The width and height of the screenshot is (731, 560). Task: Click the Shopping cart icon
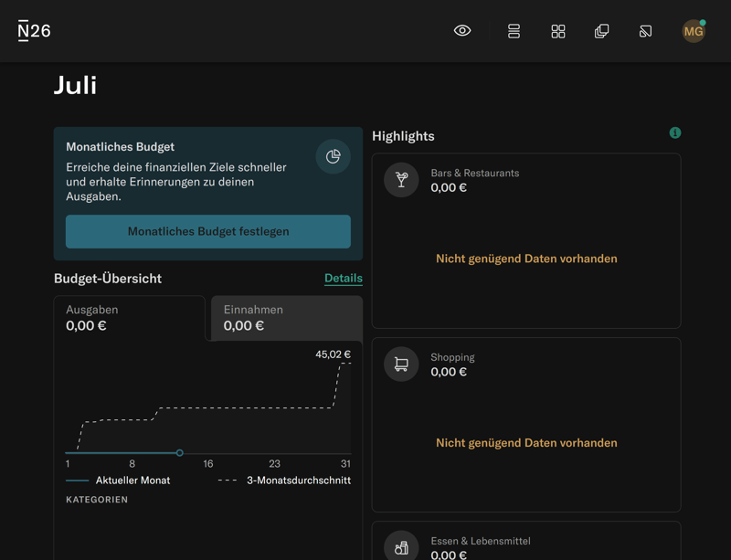[401, 365]
